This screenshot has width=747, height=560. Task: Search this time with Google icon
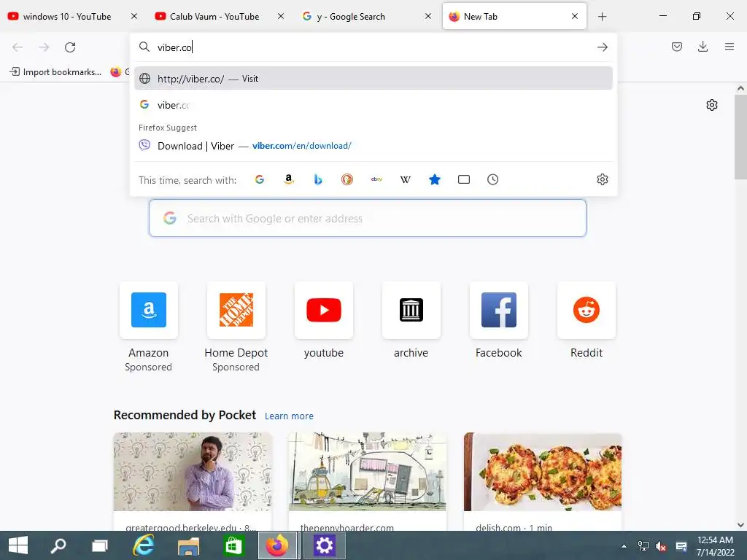pyautogui.click(x=260, y=179)
